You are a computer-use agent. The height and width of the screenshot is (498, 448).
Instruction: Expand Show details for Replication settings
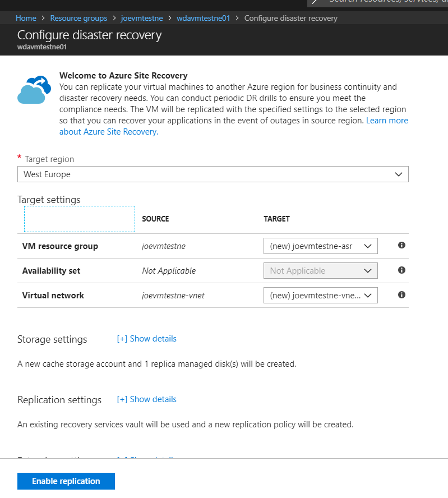tap(147, 399)
